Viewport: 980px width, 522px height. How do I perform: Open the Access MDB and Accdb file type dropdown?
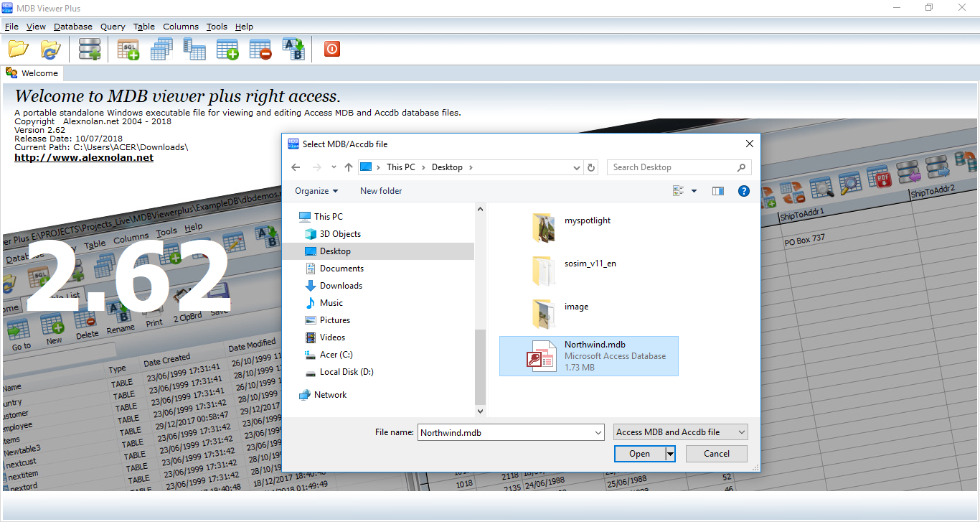(x=681, y=432)
